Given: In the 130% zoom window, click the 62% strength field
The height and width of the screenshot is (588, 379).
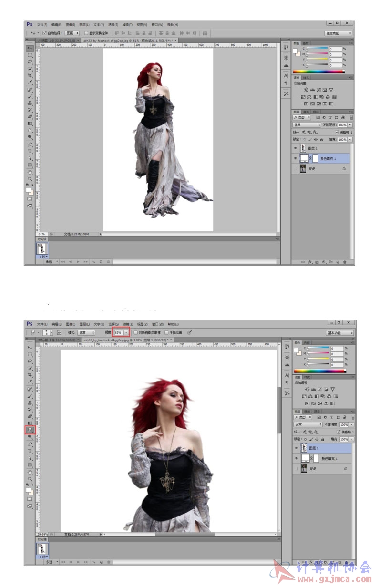Looking at the screenshot, I should coord(118,332).
